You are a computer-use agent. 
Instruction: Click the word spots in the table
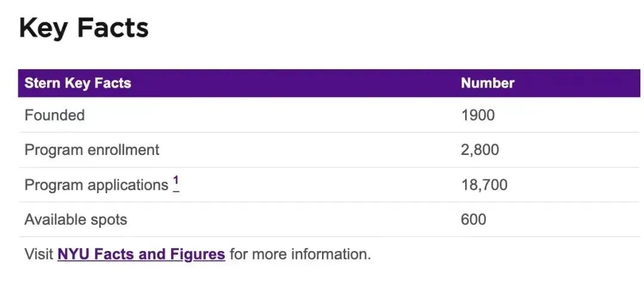coord(111,221)
